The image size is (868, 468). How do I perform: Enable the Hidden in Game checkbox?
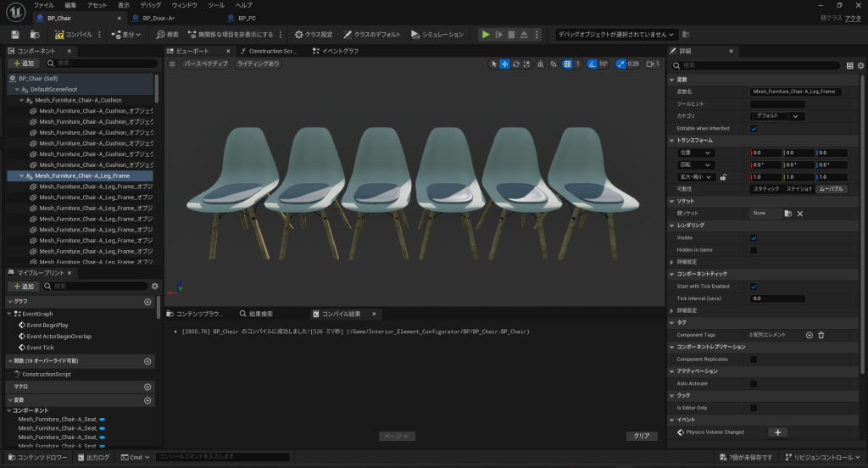pos(754,250)
